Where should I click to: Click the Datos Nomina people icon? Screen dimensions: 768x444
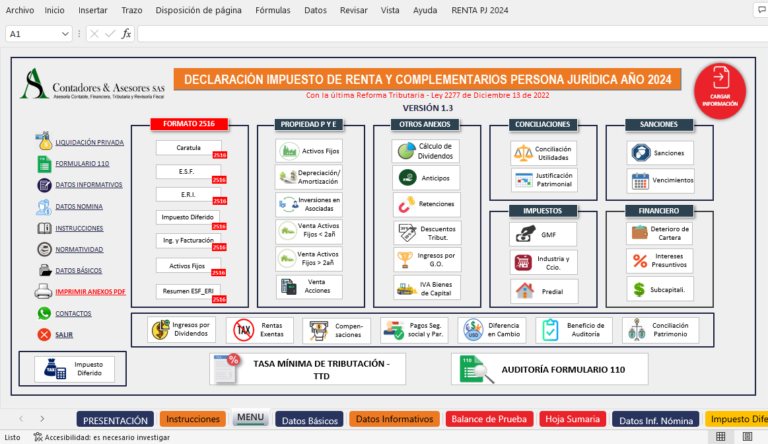click(x=44, y=207)
